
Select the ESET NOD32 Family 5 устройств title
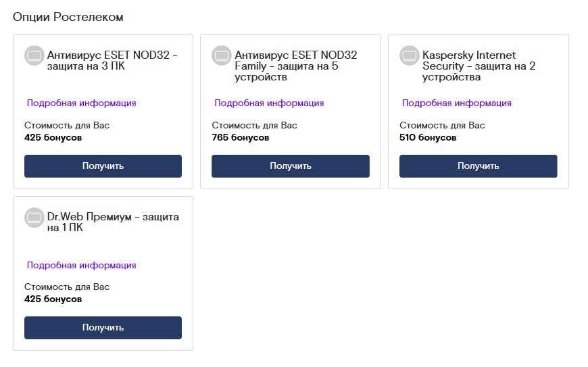pyautogui.click(x=295, y=66)
